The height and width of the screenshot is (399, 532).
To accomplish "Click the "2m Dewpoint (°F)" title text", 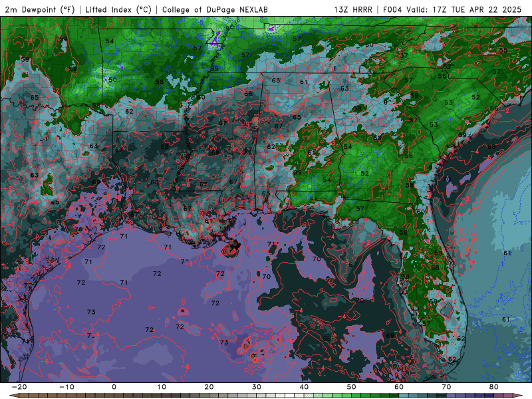I will pos(40,9).
